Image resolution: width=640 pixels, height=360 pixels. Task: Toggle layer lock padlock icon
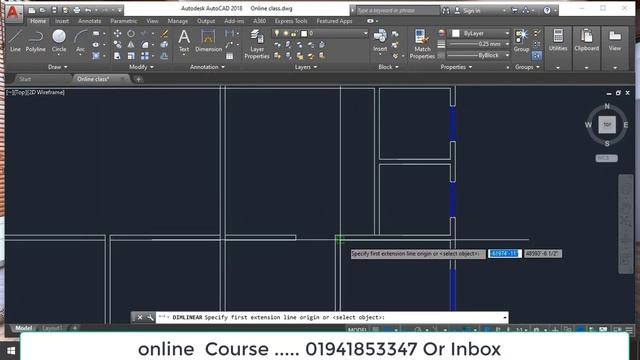click(x=293, y=33)
